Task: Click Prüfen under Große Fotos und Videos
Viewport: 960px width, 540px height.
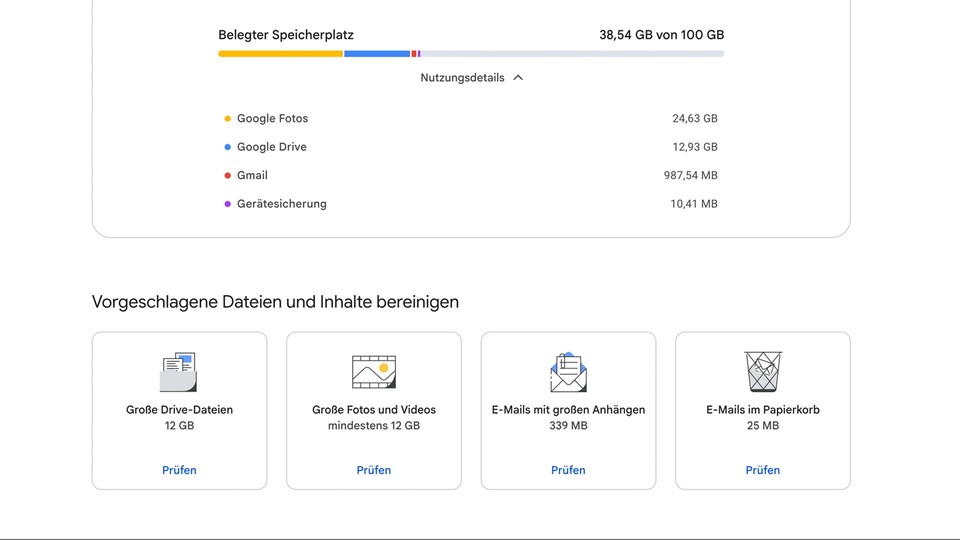Action: (x=373, y=470)
